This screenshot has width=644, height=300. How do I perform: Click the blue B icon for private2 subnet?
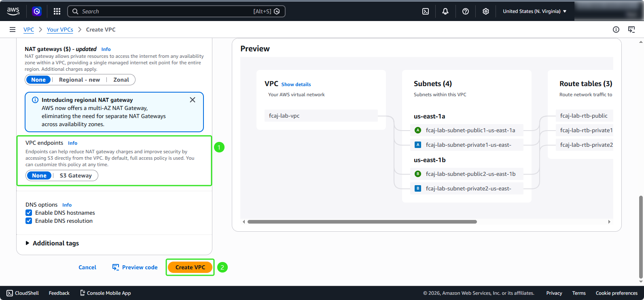(x=418, y=188)
